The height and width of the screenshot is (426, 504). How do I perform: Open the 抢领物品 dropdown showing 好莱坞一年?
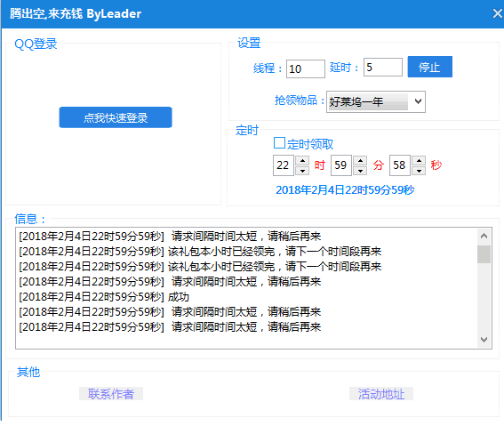pyautogui.click(x=376, y=102)
